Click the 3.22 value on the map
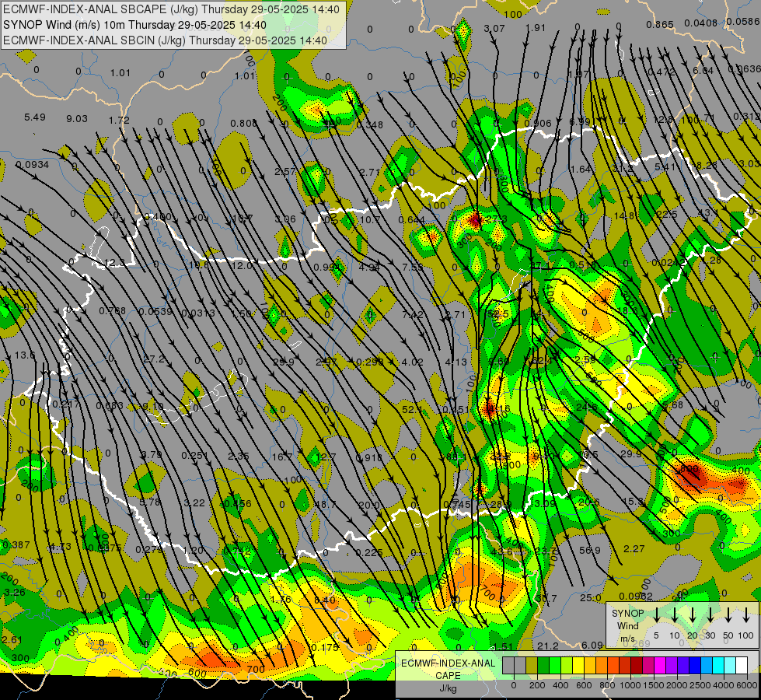Screen dimensions: 761x700 194,502
